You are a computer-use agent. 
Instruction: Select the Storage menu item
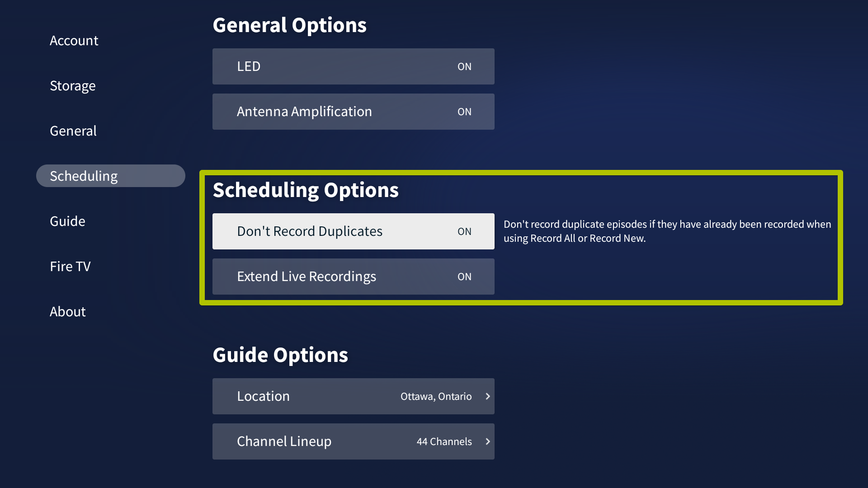tap(73, 85)
